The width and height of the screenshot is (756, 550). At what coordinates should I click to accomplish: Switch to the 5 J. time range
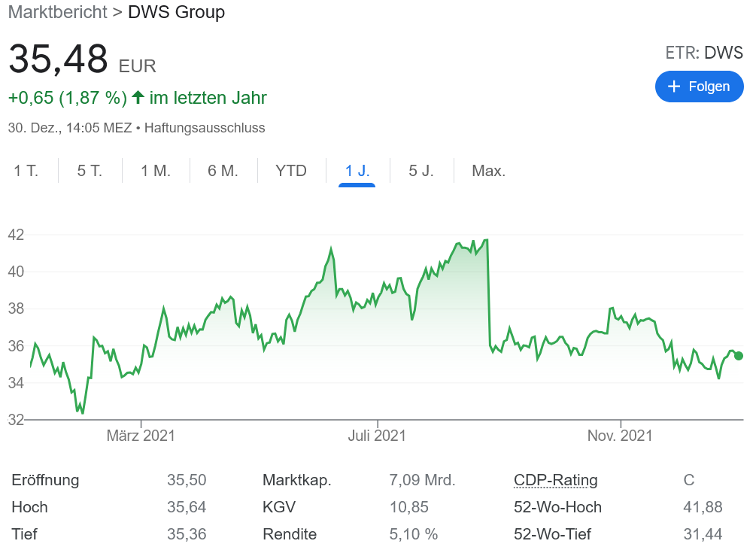click(x=422, y=171)
